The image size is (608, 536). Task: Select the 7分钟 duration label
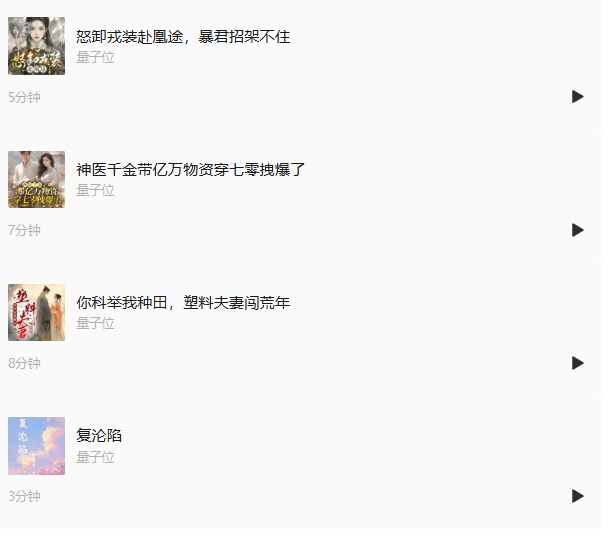click(x=24, y=230)
